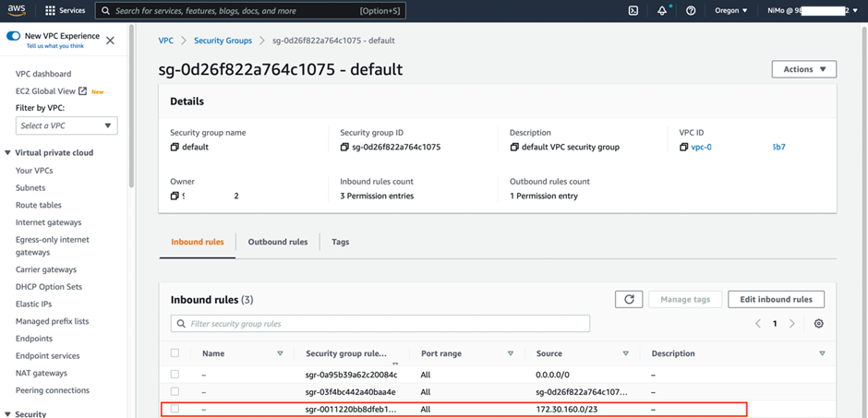Open the notifications bell
The height and width of the screenshot is (418, 868).
click(662, 11)
